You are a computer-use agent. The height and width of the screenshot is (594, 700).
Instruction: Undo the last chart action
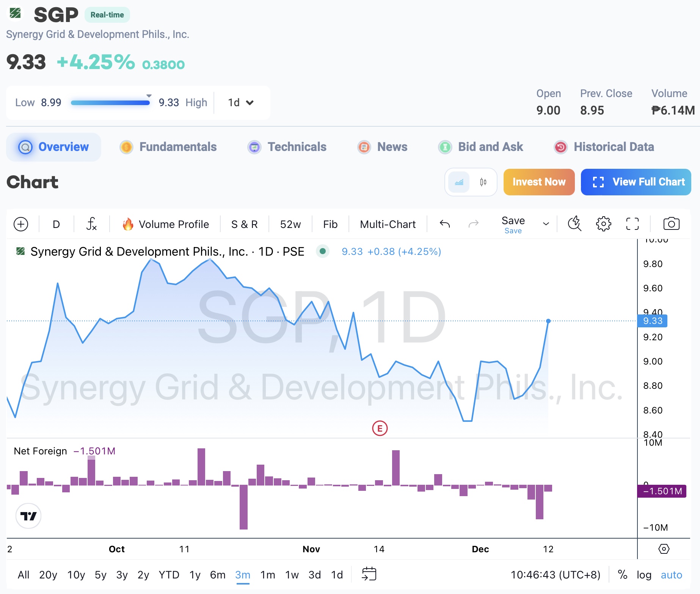(x=444, y=224)
